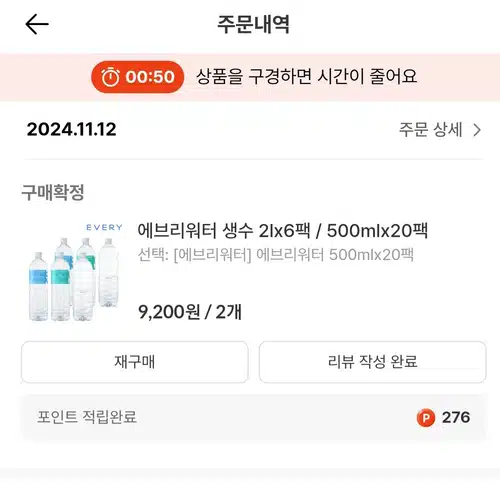Tap the 주문내역 page title
500x490 pixels.
253,24
